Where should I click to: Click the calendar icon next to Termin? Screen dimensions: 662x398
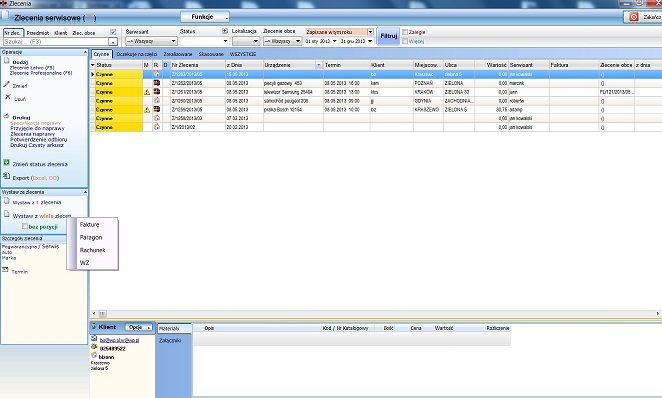[5, 270]
